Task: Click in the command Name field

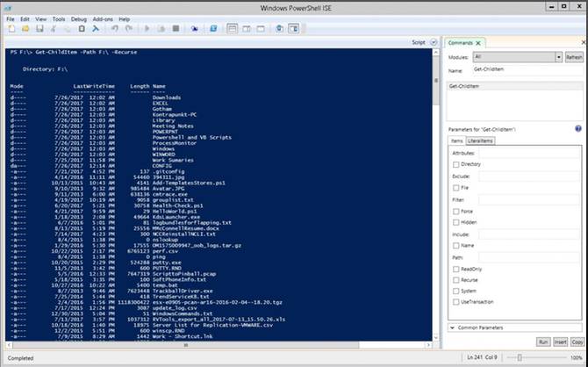Action: (x=527, y=70)
